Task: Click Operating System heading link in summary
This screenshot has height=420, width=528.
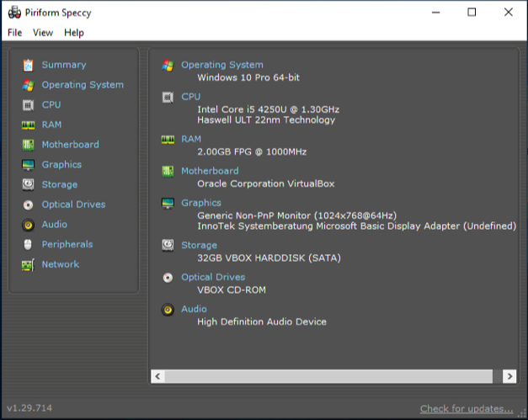Action: click(222, 65)
